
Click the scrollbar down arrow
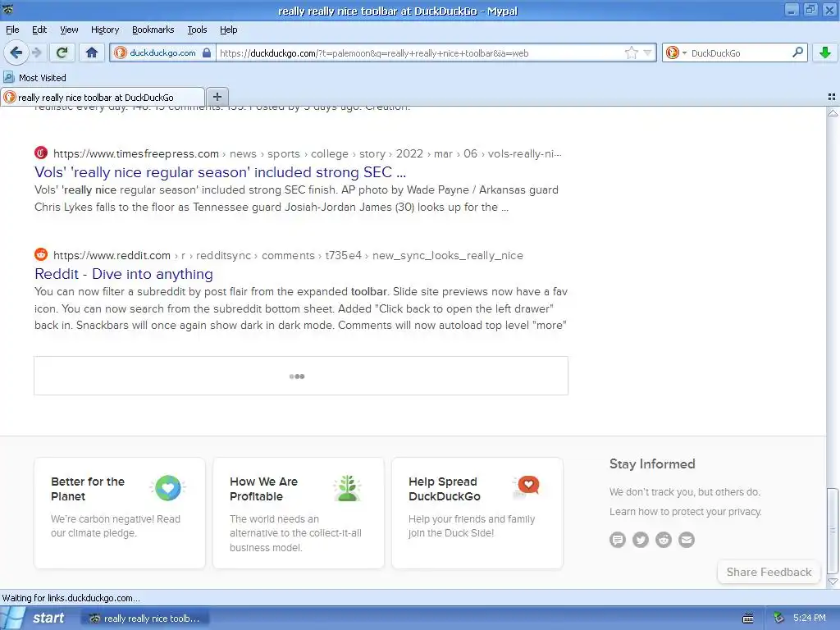[833, 582]
